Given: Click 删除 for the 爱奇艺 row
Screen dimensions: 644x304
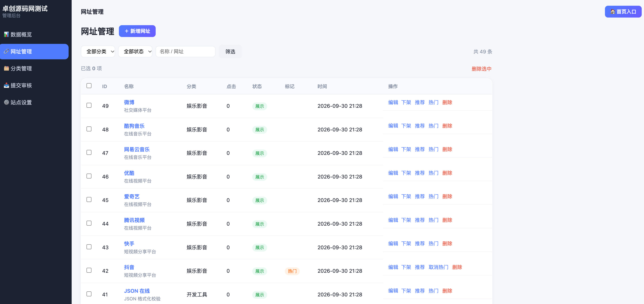Looking at the screenshot, I should (x=447, y=196).
